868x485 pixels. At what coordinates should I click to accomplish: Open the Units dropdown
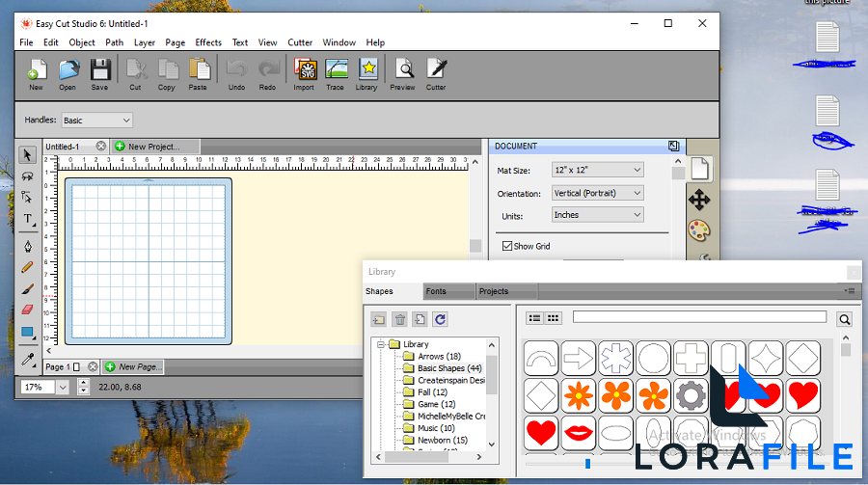(x=597, y=215)
